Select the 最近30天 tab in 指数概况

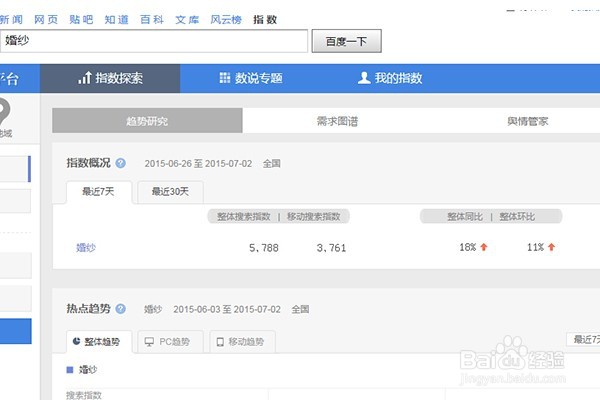pyautogui.click(x=170, y=192)
